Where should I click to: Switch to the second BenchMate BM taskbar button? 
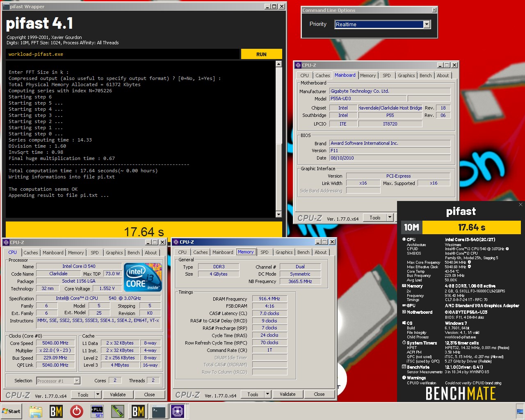click(138, 411)
